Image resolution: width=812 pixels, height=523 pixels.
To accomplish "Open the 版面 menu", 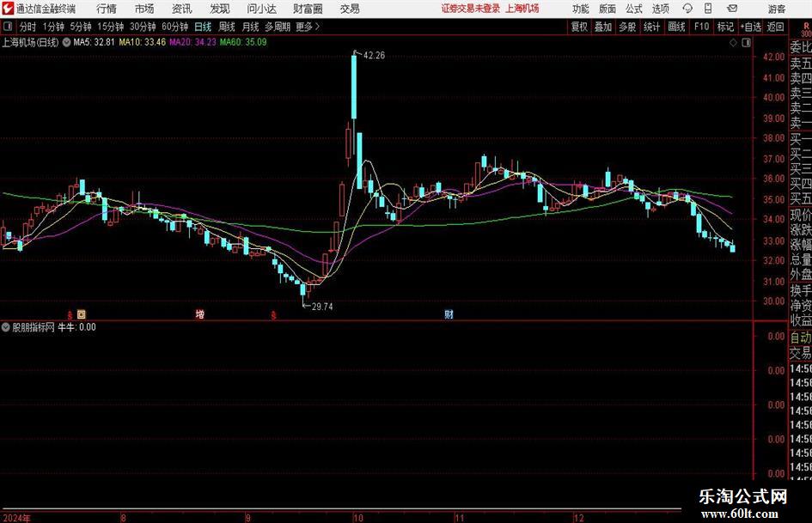I will point(607,9).
